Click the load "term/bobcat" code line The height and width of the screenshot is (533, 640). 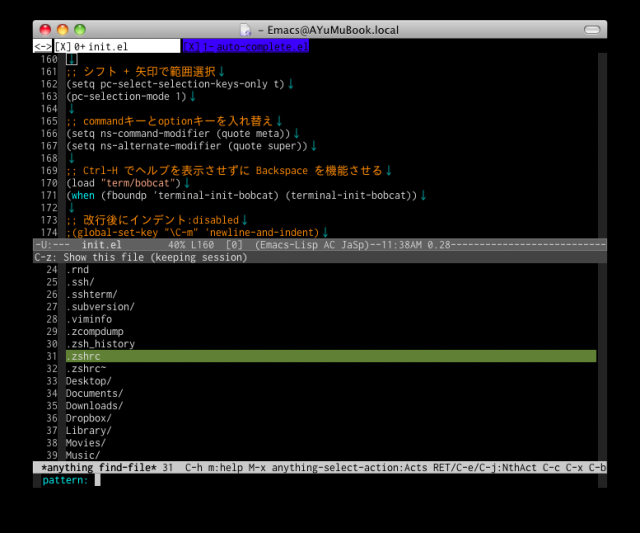(x=127, y=182)
